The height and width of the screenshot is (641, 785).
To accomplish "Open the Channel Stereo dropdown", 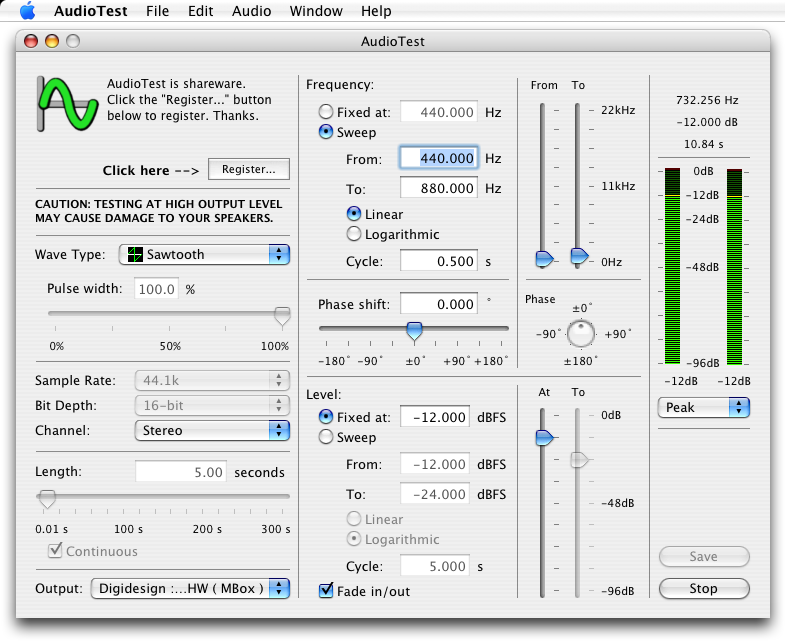I will [211, 431].
